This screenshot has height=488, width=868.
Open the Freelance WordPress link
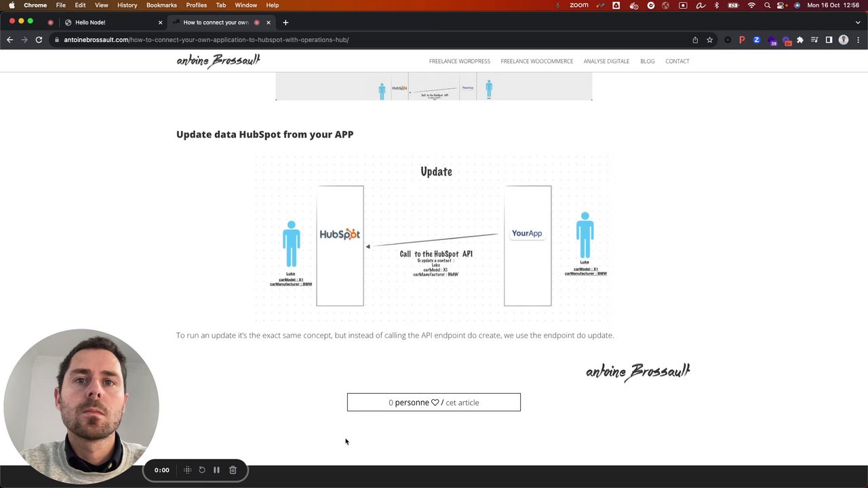[x=459, y=61]
